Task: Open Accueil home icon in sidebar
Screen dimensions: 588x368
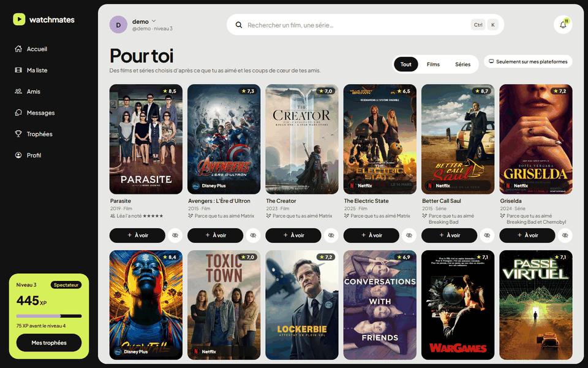Action: (18, 49)
